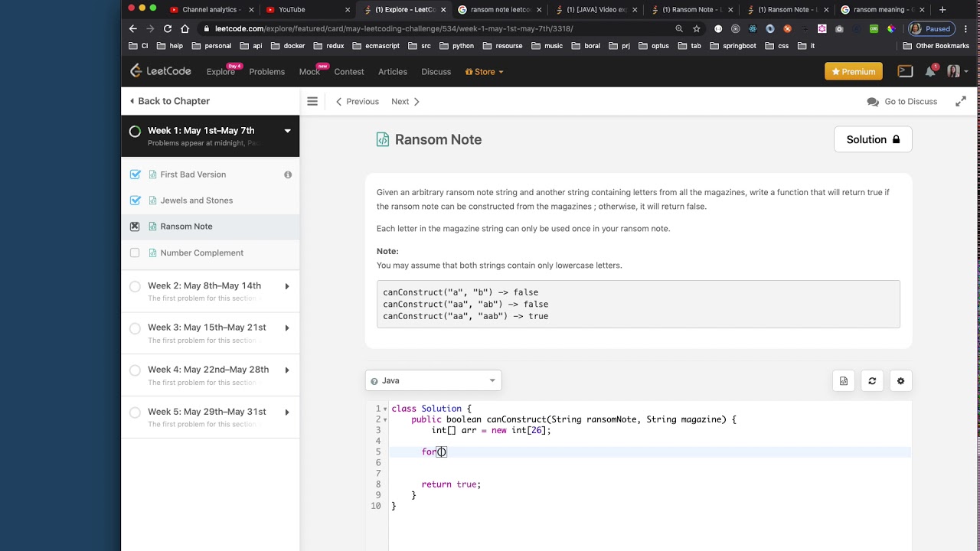
Task: Check the Number Complement checkbox
Action: pos(135,253)
